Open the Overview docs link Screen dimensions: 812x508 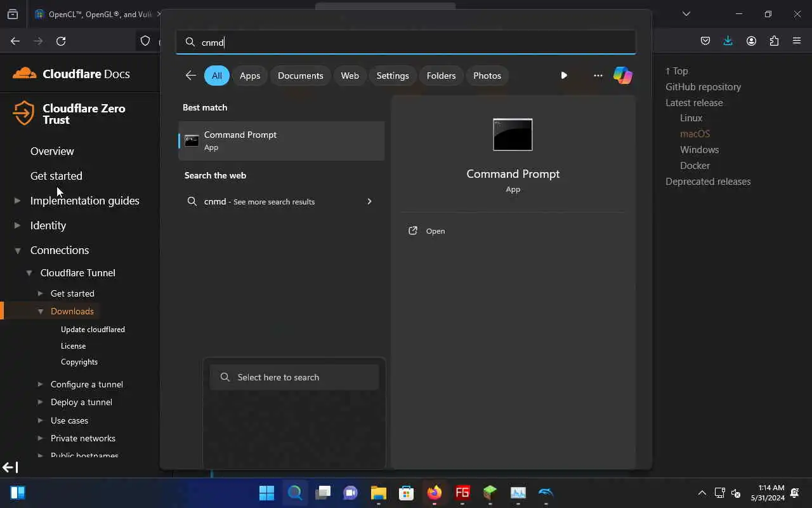click(x=52, y=151)
